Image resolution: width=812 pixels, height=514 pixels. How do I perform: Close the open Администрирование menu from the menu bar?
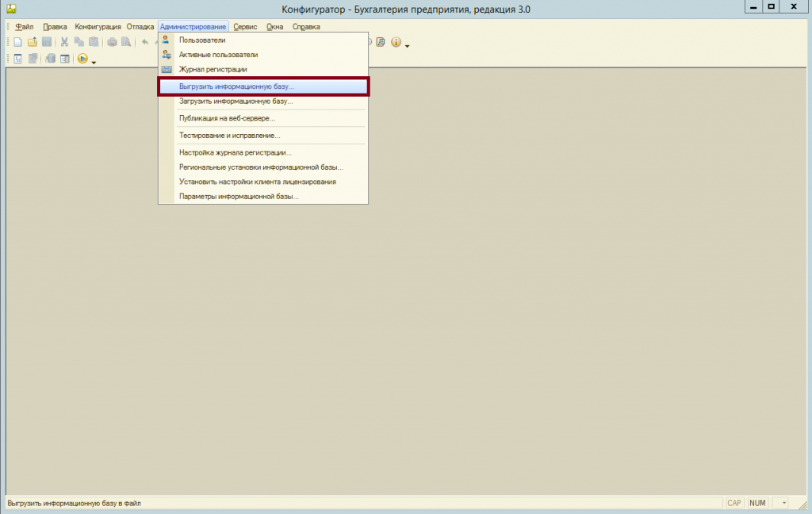click(x=193, y=27)
